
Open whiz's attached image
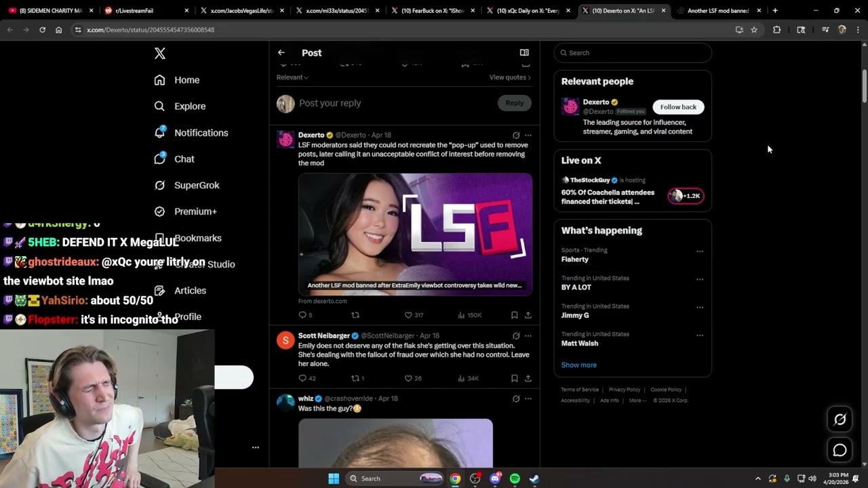tap(395, 443)
